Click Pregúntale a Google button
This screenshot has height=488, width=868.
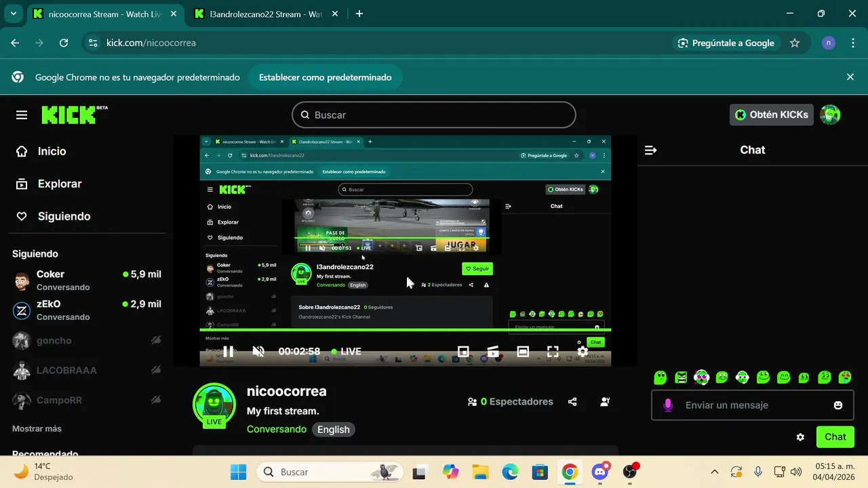tap(726, 43)
